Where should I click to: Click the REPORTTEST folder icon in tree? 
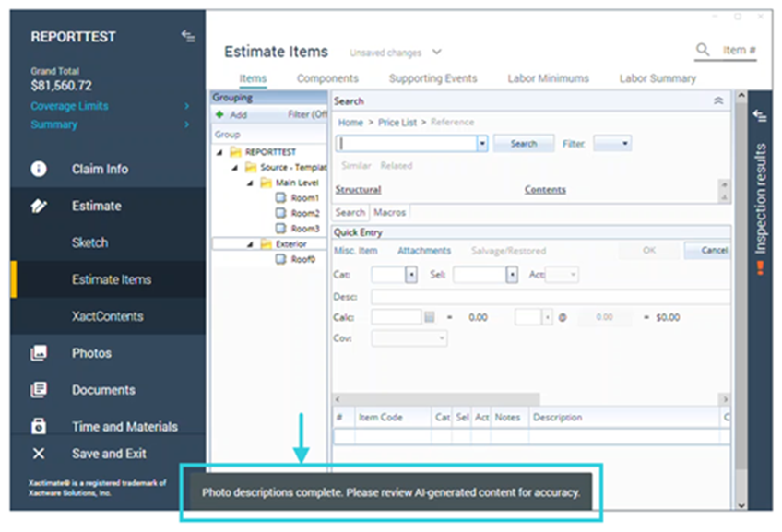click(235, 151)
